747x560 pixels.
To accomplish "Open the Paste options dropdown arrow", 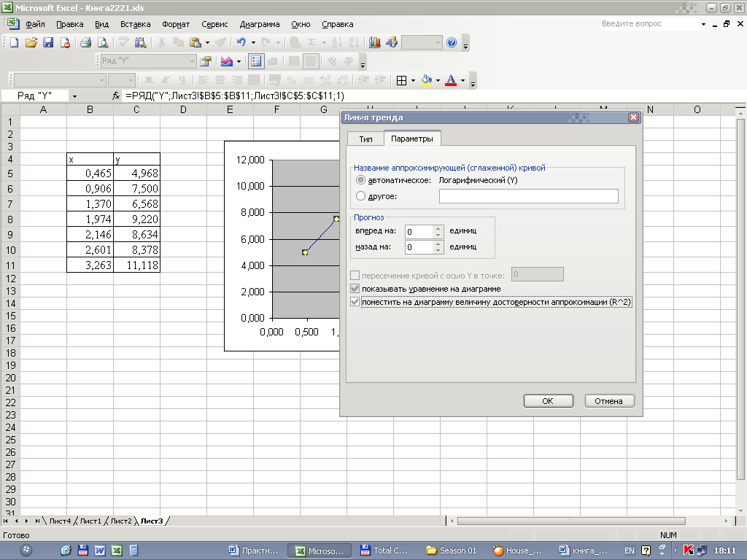I will coord(207,42).
